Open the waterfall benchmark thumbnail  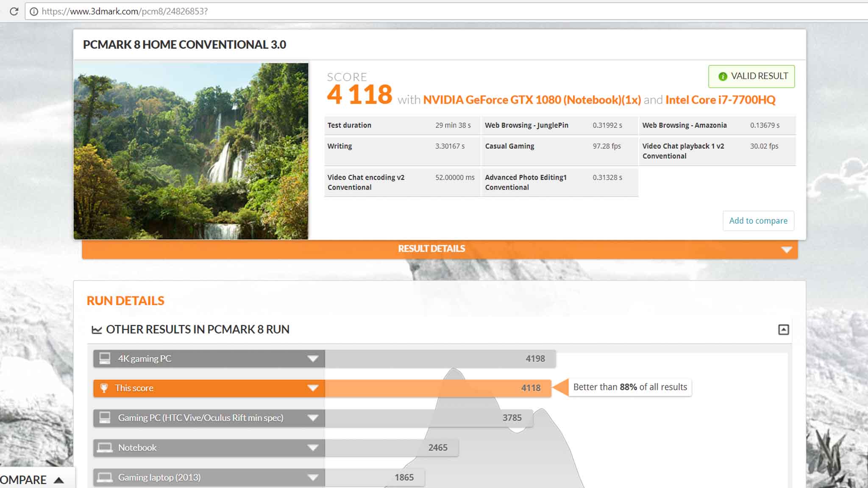191,151
